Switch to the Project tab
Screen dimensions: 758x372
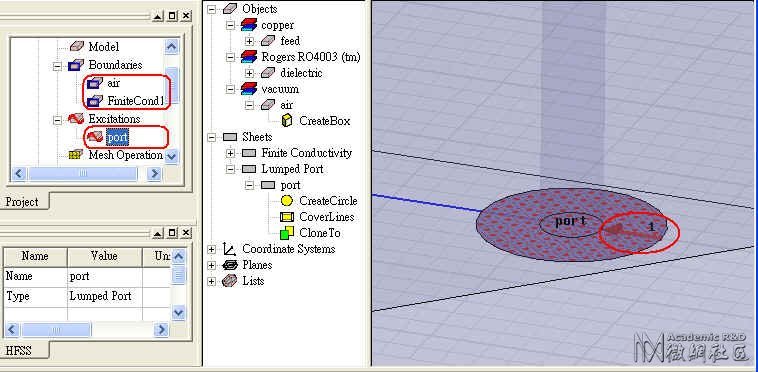21,202
